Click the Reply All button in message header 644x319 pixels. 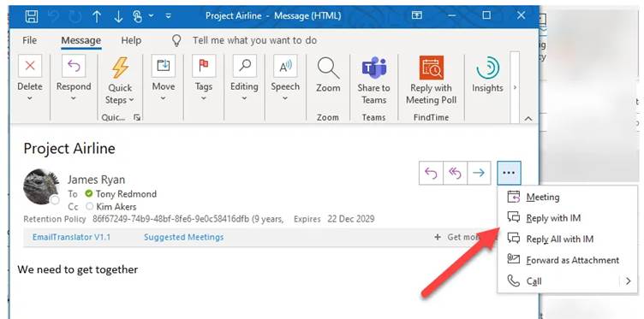point(455,173)
